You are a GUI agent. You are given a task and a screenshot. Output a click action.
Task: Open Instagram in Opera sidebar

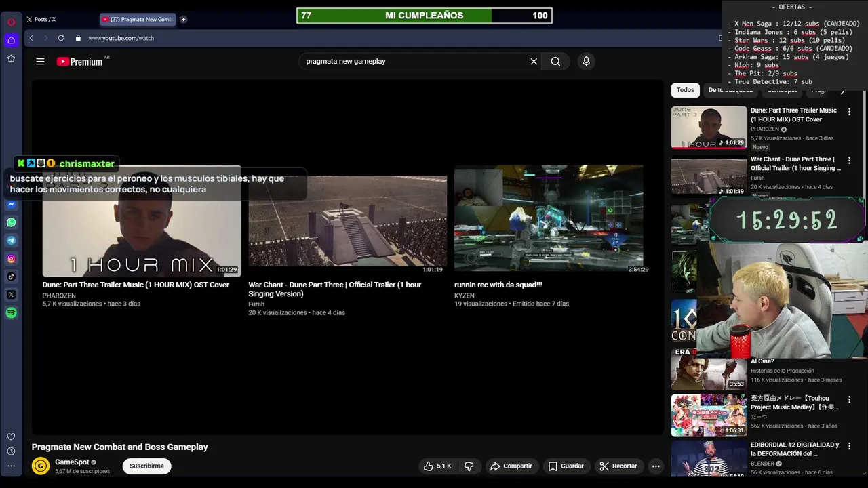pos(12,258)
